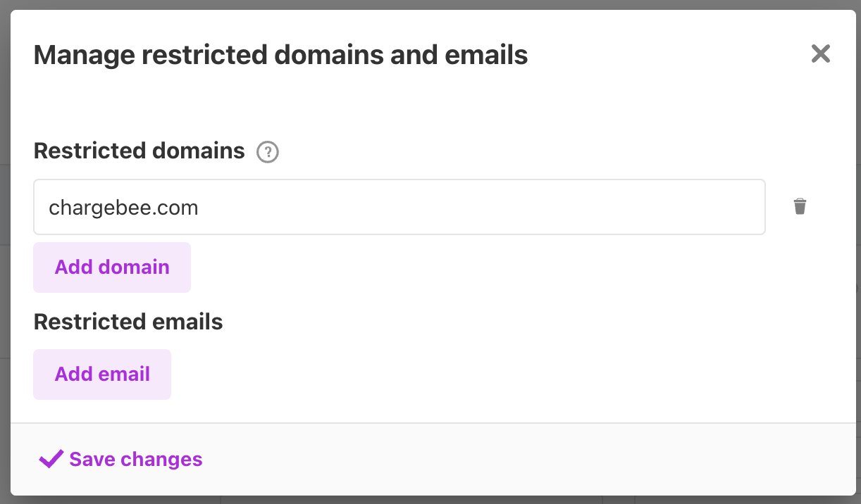
Task: Click the dialog title text
Action: click(x=280, y=55)
